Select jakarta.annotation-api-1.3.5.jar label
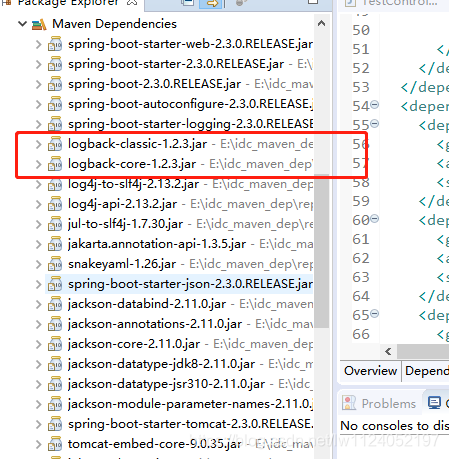 coord(157,244)
